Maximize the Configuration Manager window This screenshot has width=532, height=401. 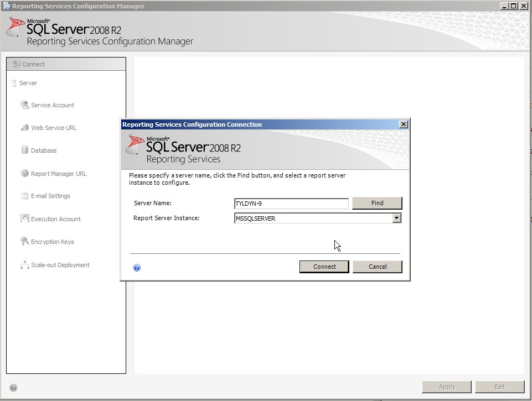point(514,6)
